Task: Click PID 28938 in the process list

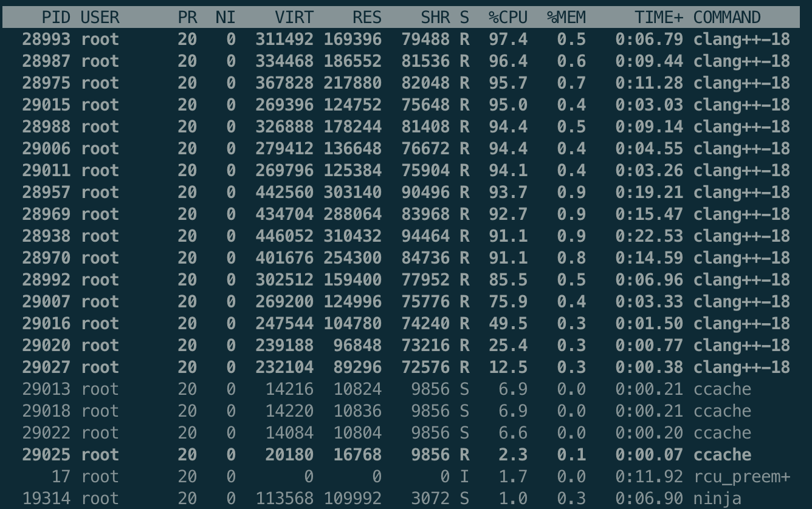Action: coord(46,236)
